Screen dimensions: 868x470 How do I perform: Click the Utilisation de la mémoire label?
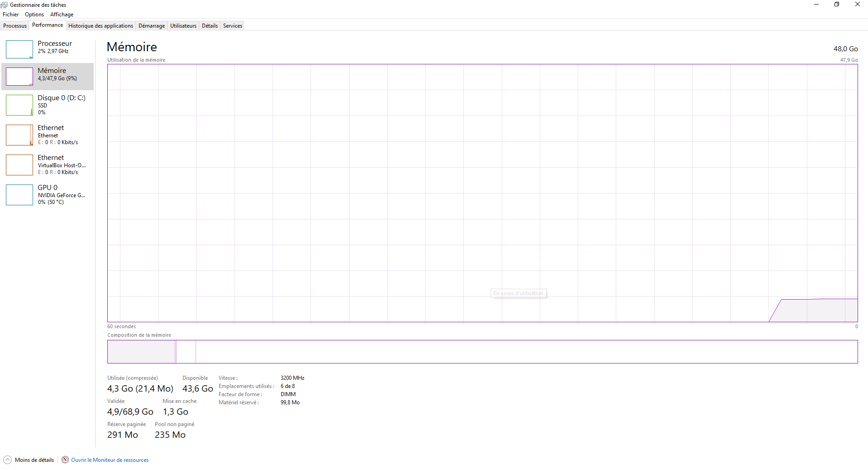(136, 60)
